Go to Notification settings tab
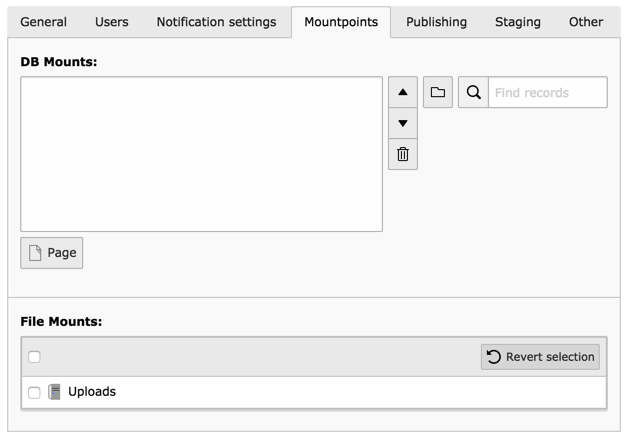This screenshot has height=437, width=627. tap(216, 22)
